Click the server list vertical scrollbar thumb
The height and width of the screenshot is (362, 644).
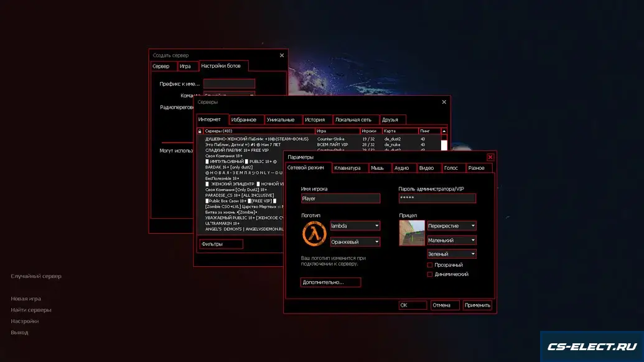(x=444, y=146)
